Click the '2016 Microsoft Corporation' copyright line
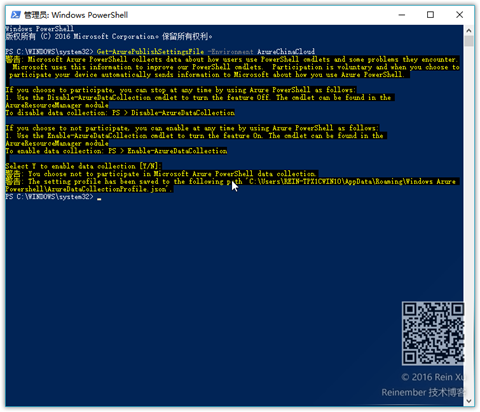 tap(109, 36)
